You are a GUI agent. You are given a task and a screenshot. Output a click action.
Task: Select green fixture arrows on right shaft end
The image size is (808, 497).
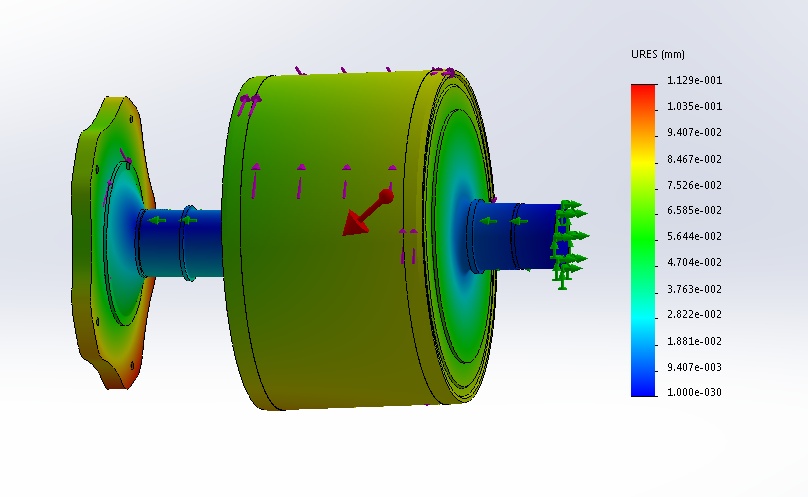(569, 244)
